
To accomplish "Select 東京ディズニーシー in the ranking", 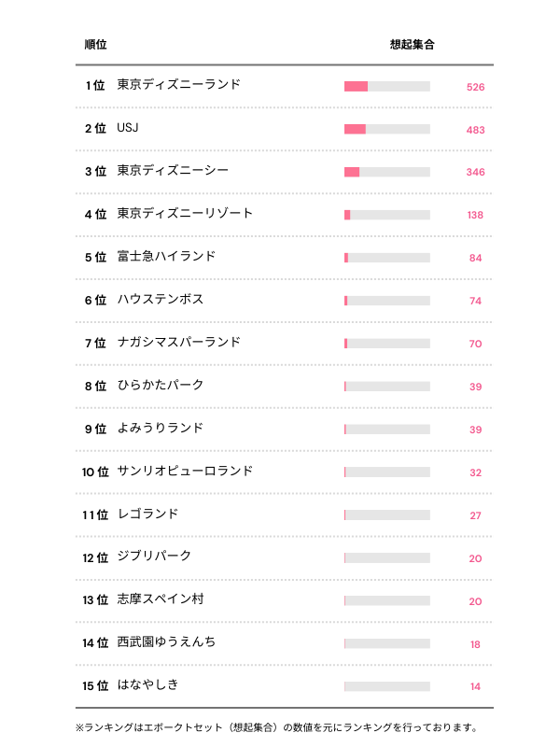I will 173,171.
